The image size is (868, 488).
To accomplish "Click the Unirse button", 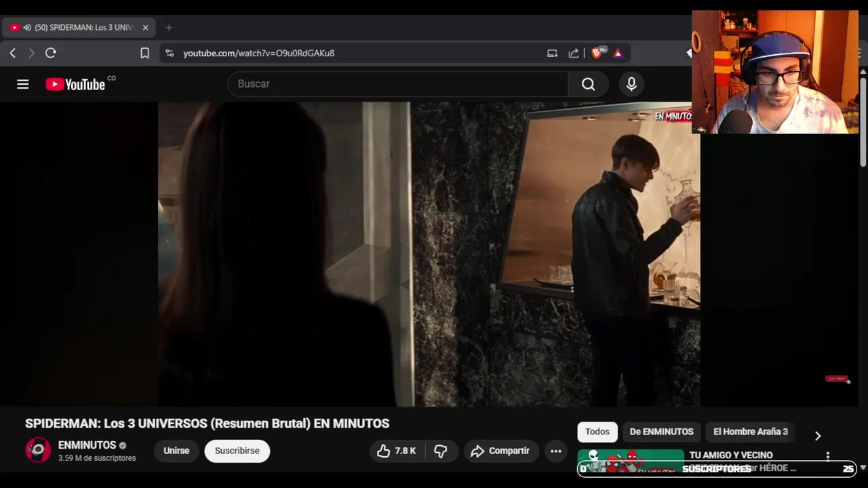I will click(x=176, y=451).
